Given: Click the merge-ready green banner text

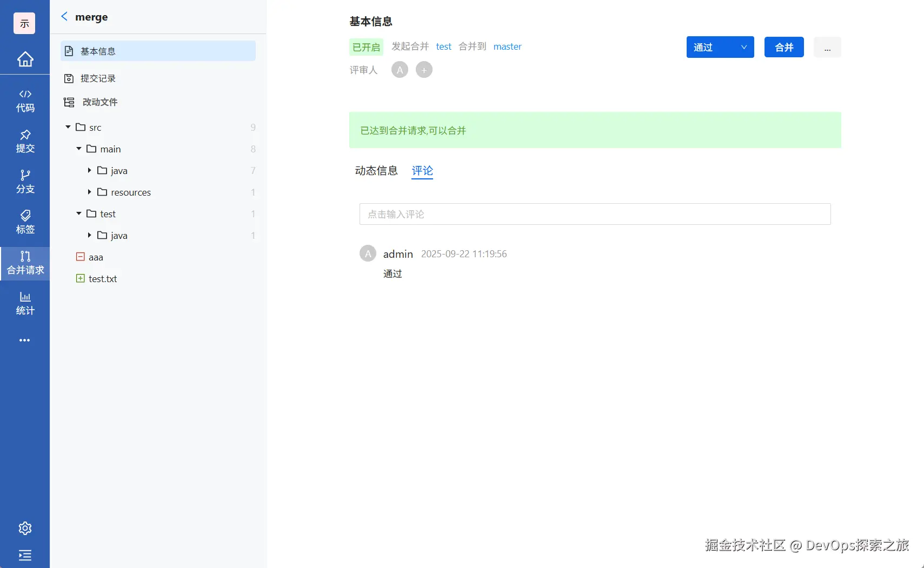Looking at the screenshot, I should pos(413,130).
